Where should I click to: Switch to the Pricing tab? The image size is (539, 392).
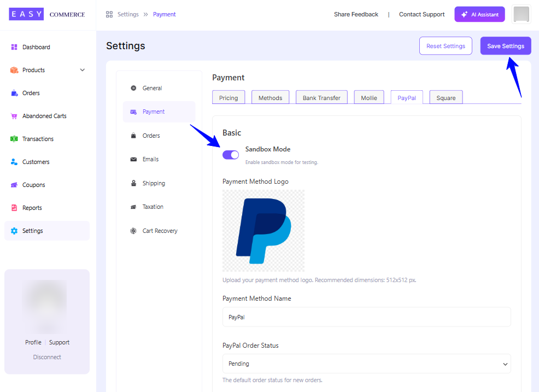229,98
